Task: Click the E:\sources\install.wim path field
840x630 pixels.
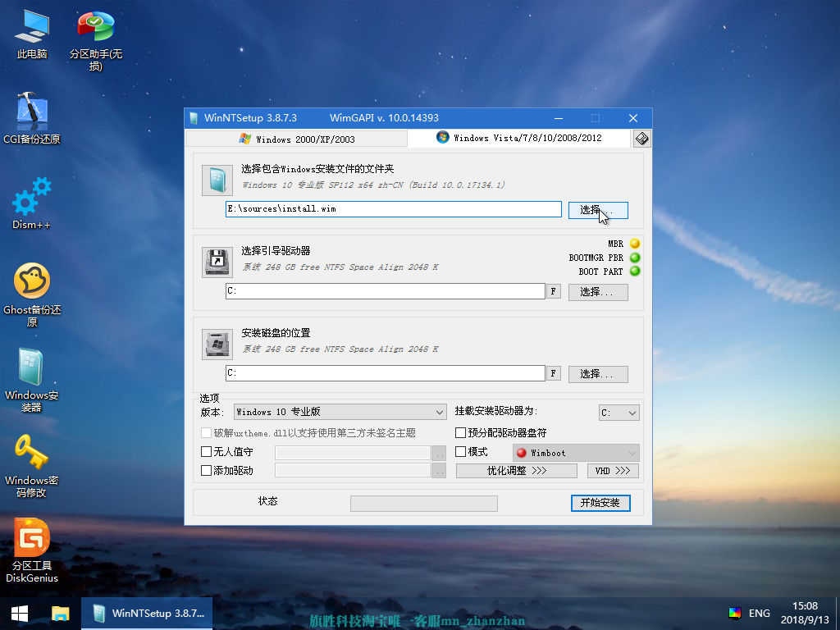Action: coord(394,209)
